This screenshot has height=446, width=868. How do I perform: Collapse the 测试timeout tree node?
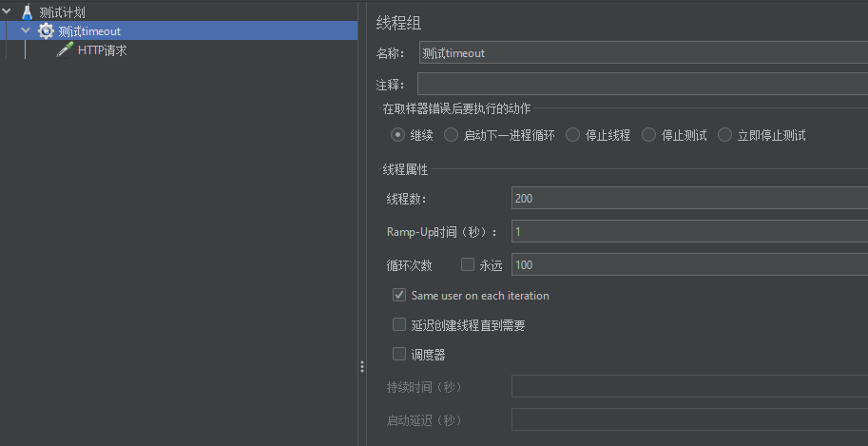pyautogui.click(x=26, y=30)
